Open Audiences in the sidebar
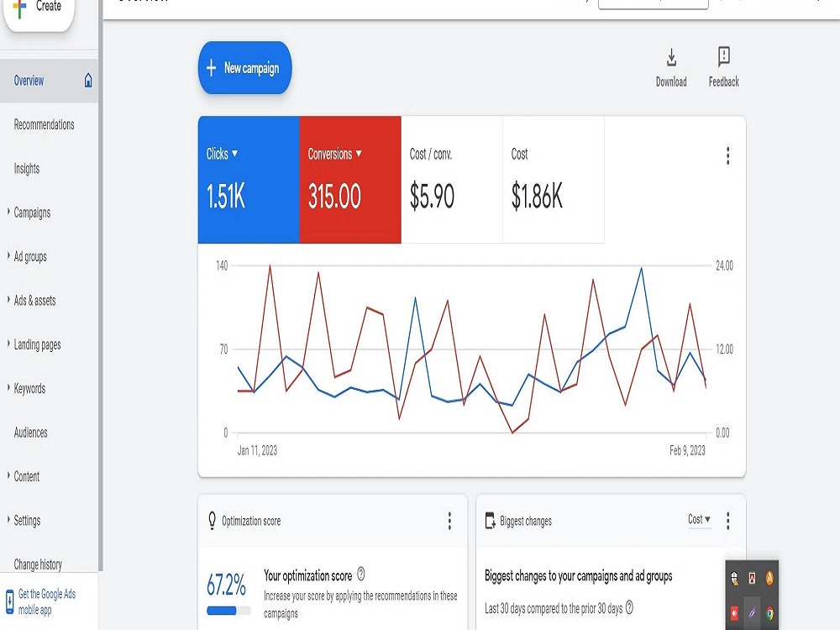The width and height of the screenshot is (840, 630). (30, 433)
